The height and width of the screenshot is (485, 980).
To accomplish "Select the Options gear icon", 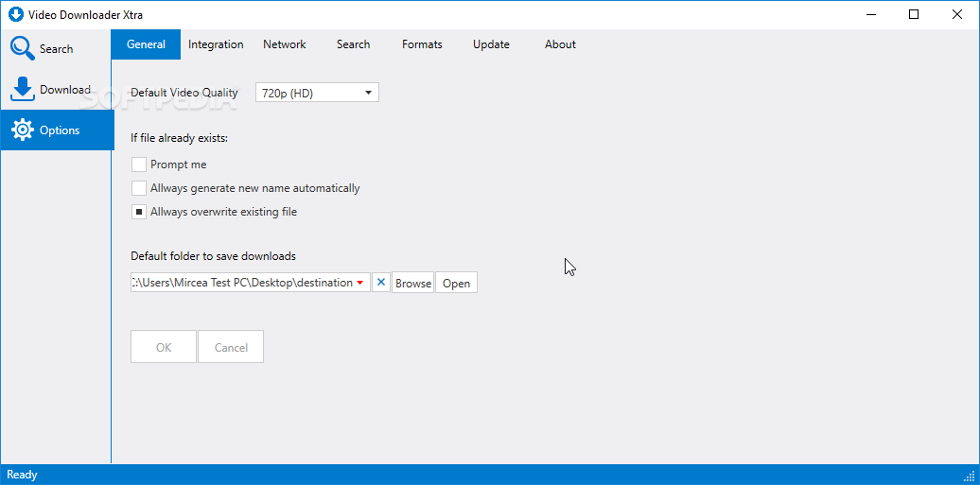I will (23, 130).
